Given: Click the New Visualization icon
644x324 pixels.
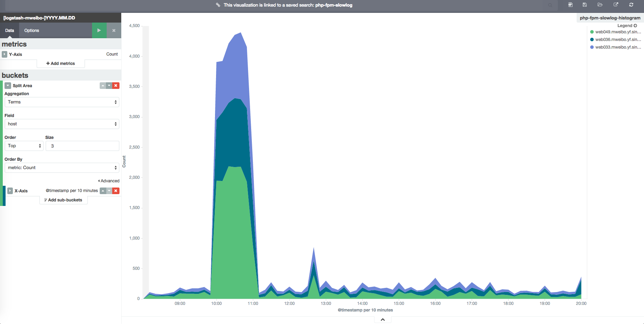Looking at the screenshot, I should (x=570, y=5).
